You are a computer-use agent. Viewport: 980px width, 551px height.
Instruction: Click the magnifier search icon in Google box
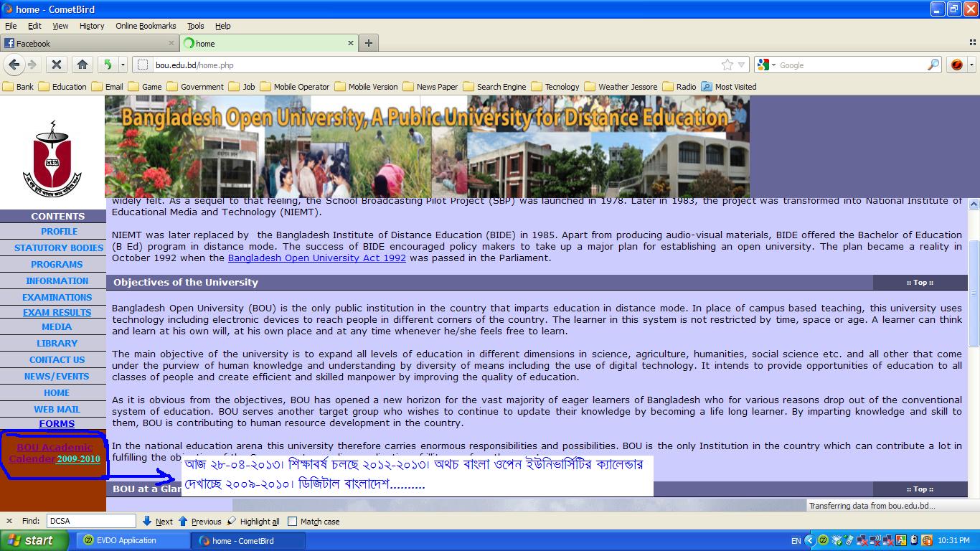tap(933, 65)
